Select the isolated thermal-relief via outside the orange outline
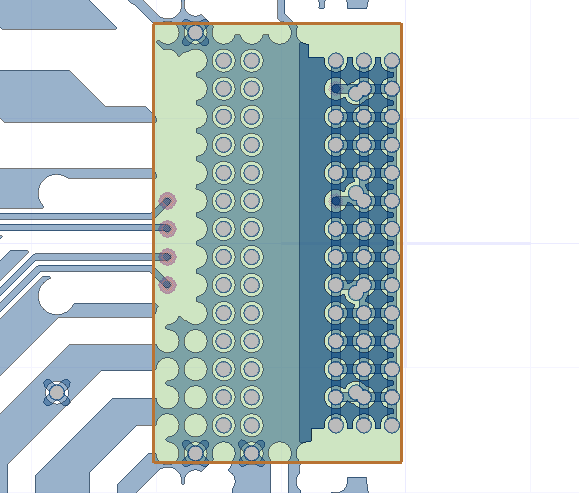 (x=57, y=392)
